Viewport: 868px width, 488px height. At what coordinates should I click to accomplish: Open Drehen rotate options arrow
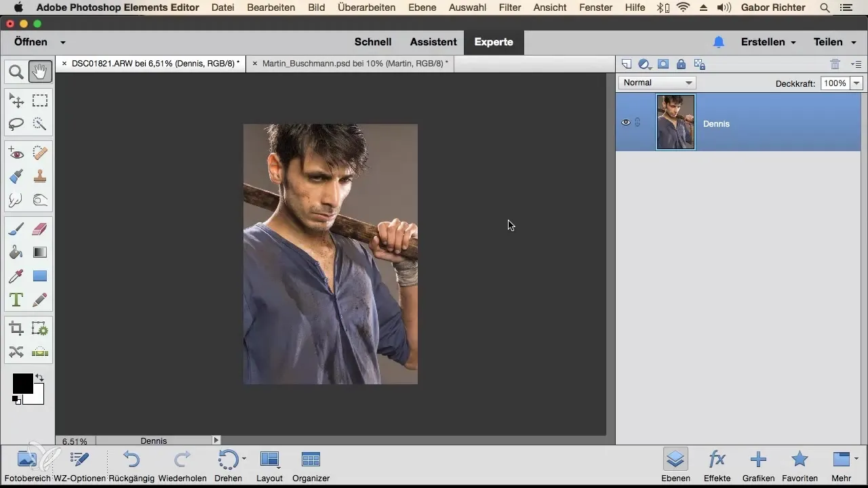[244, 459]
